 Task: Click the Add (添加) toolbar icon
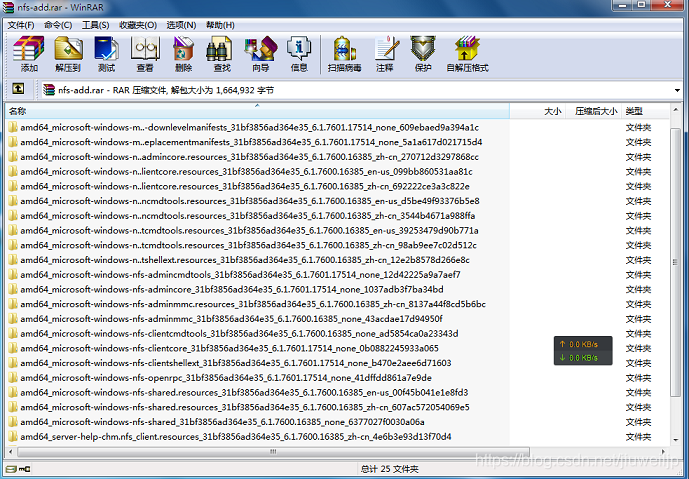(x=29, y=54)
